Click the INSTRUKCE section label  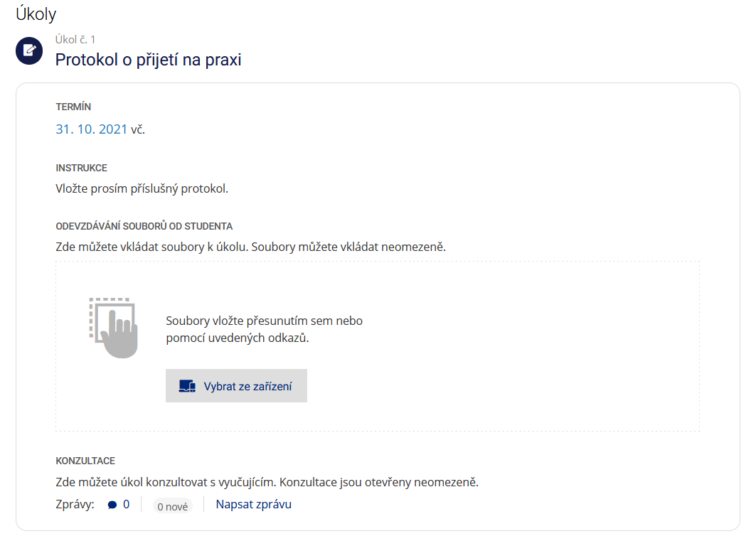[x=82, y=168]
